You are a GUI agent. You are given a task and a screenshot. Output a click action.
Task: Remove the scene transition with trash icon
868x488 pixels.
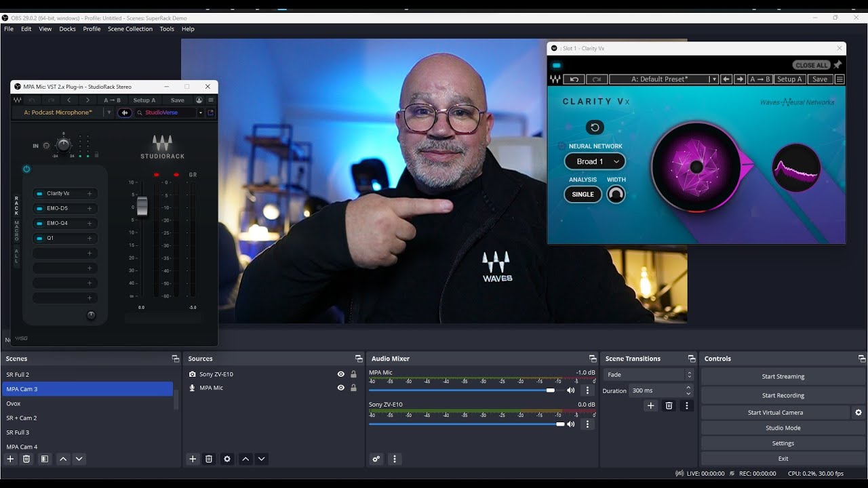669,405
